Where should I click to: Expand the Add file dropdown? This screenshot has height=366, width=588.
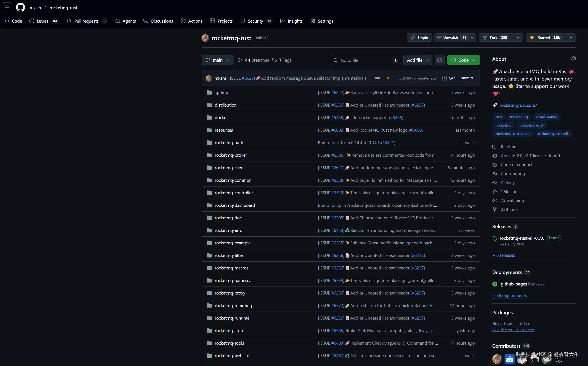(417, 60)
